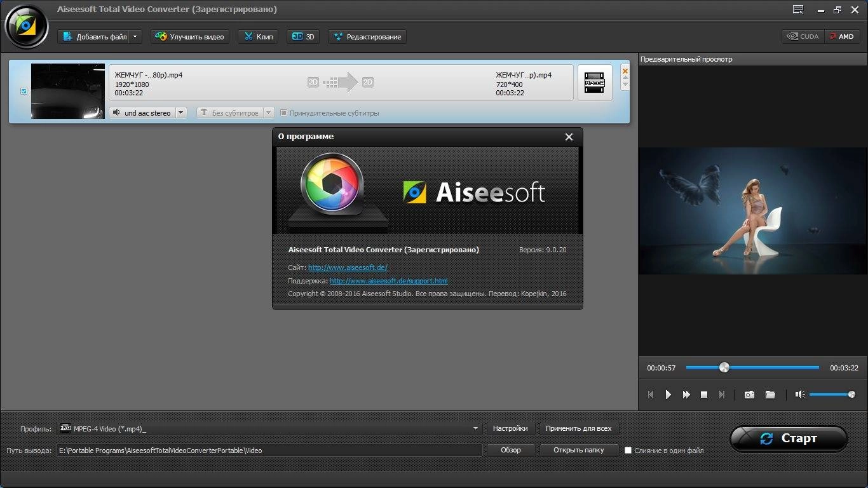Screen dimensions: 868x488
Task: Open the Клип trimming tool
Action: (258, 37)
